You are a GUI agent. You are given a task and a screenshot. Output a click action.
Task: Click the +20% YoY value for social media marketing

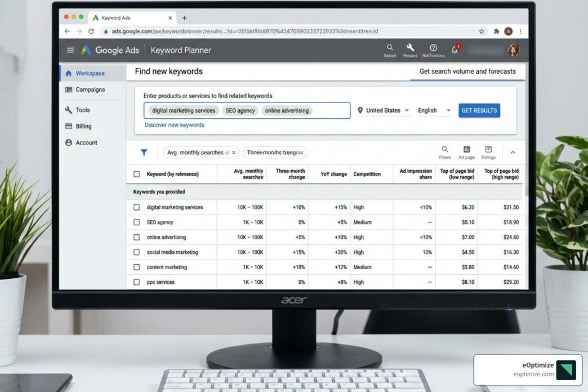pyautogui.click(x=341, y=252)
